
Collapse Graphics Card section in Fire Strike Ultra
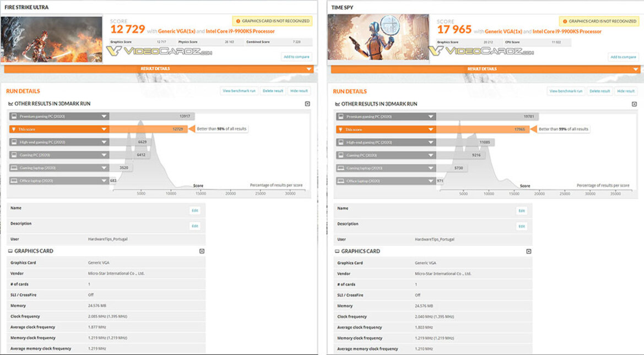(202, 251)
